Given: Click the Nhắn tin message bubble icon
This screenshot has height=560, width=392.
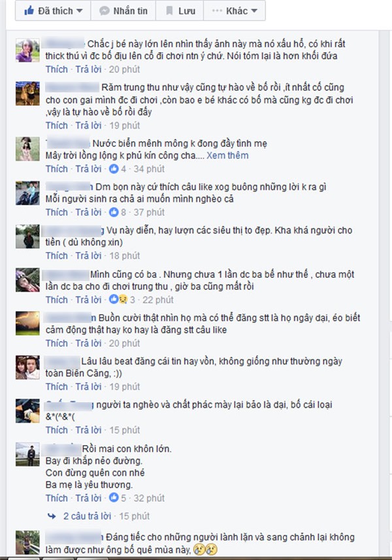Looking at the screenshot, I should (105, 10).
